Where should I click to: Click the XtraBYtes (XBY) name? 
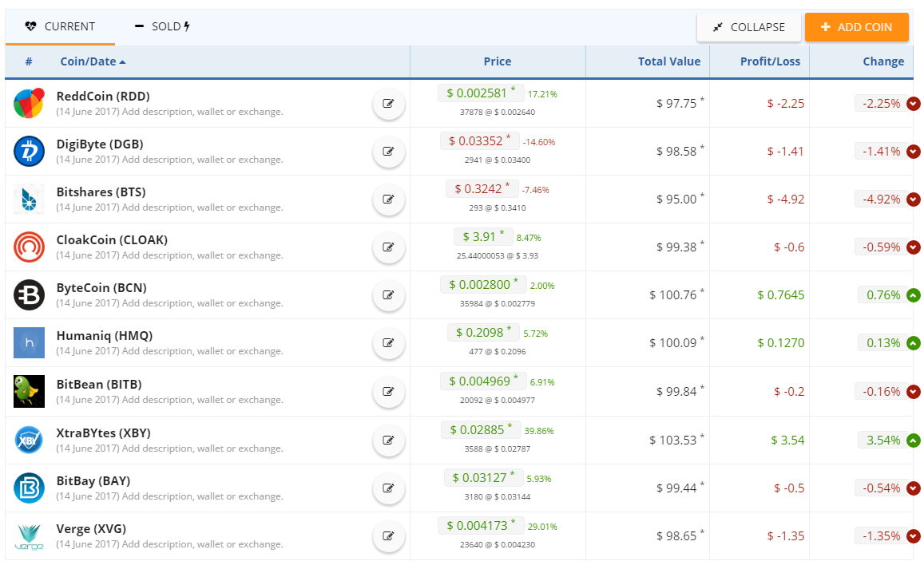tap(103, 433)
